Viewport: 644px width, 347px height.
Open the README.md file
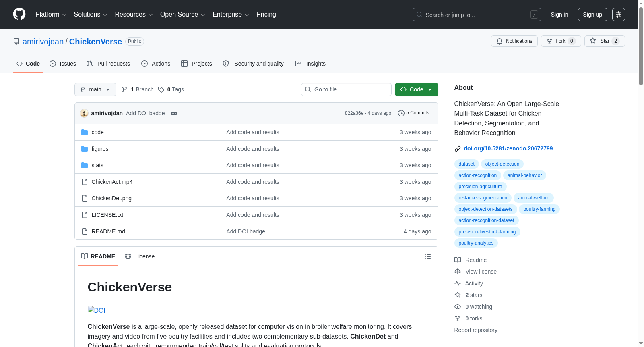click(x=108, y=231)
